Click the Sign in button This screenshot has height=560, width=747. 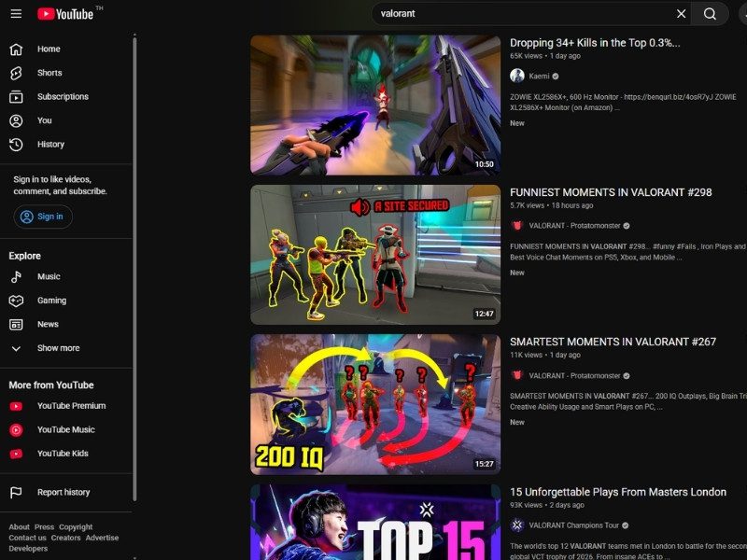(42, 217)
